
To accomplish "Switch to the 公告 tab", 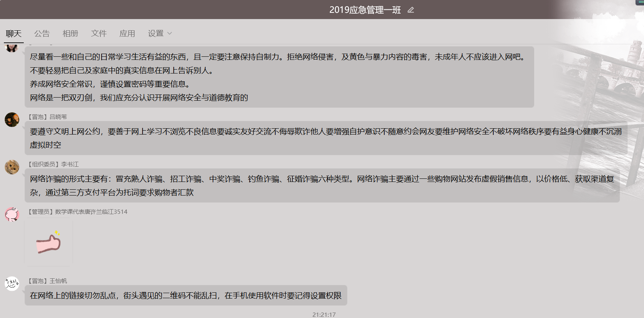I will pyautogui.click(x=42, y=33).
